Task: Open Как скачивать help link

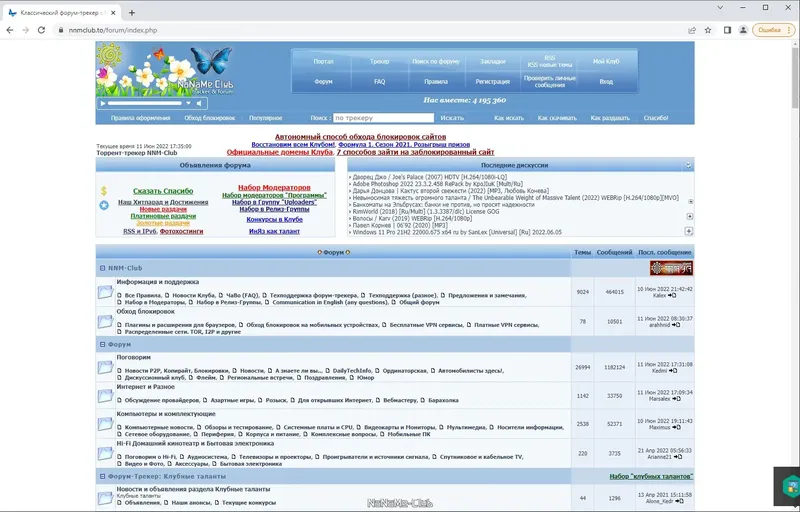Action: pyautogui.click(x=557, y=118)
